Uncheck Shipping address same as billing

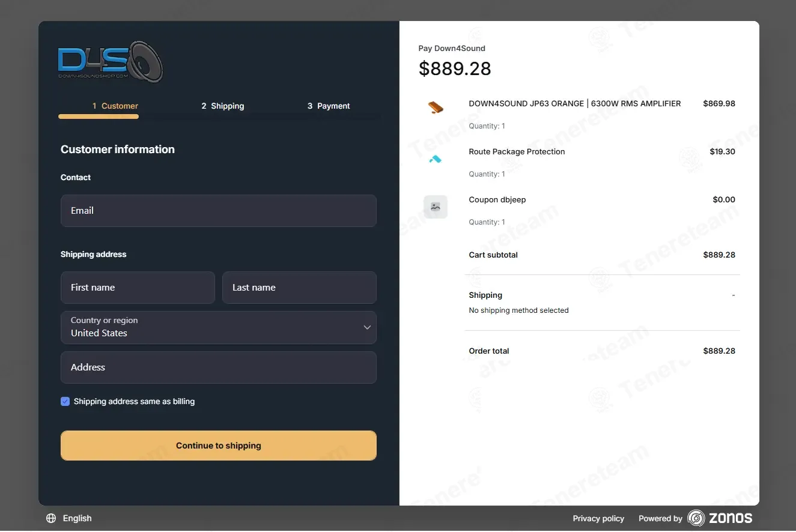(x=65, y=402)
